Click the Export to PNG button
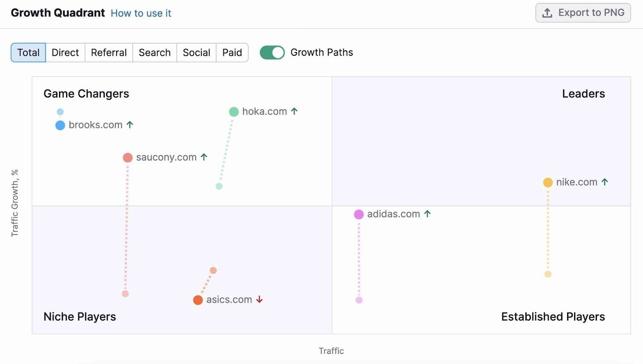The width and height of the screenshot is (643, 364). click(x=583, y=12)
